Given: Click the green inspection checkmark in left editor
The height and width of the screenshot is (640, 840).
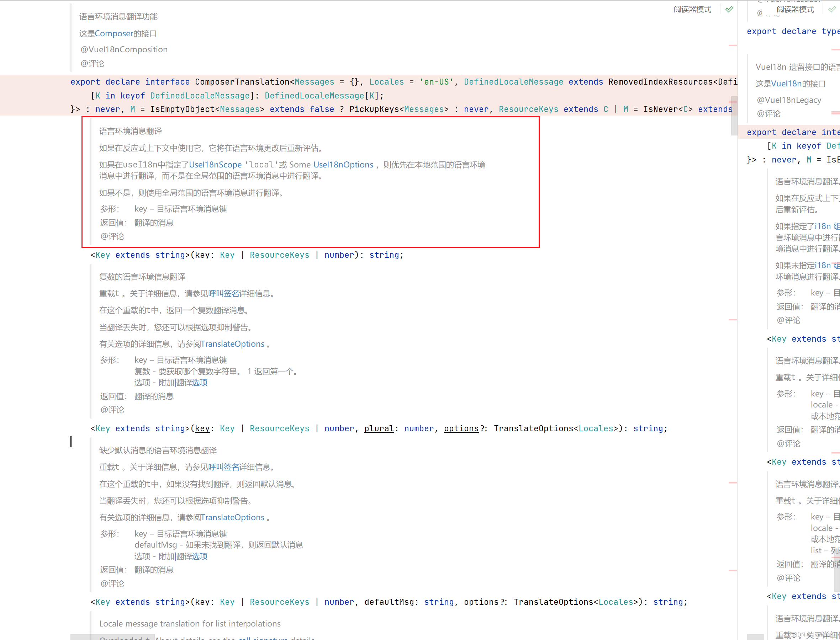Looking at the screenshot, I should [729, 10].
